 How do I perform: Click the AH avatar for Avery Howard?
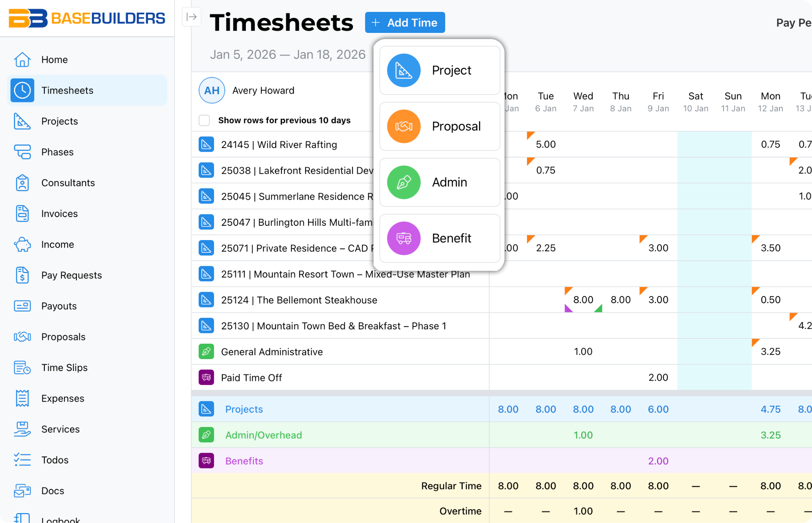click(212, 90)
